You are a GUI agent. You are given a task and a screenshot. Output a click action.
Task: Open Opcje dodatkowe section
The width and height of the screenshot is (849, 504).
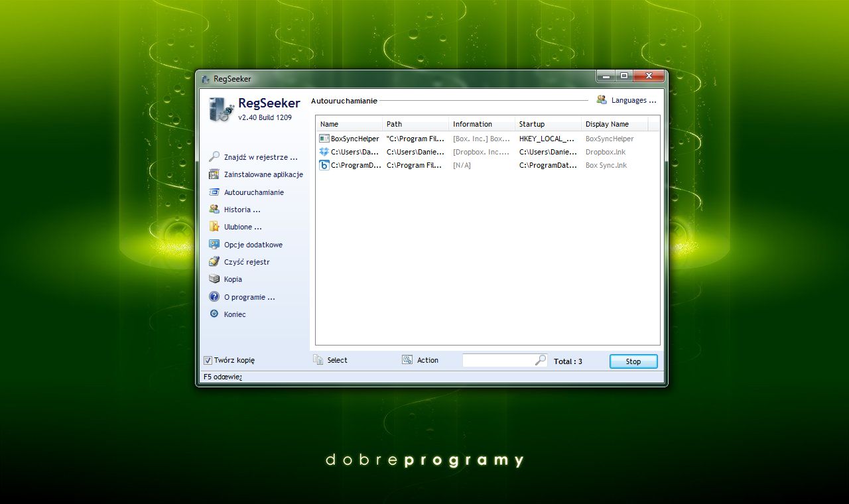coord(253,245)
